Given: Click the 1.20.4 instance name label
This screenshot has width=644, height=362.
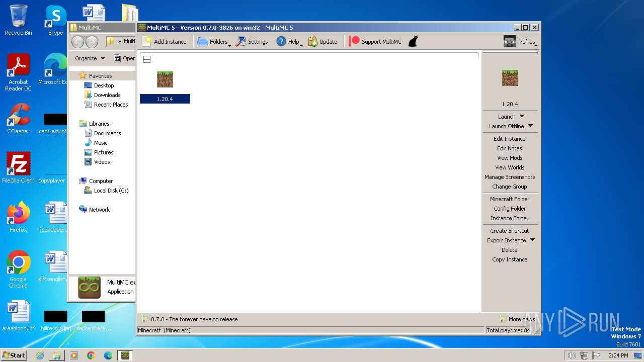Looking at the screenshot, I should (x=165, y=99).
